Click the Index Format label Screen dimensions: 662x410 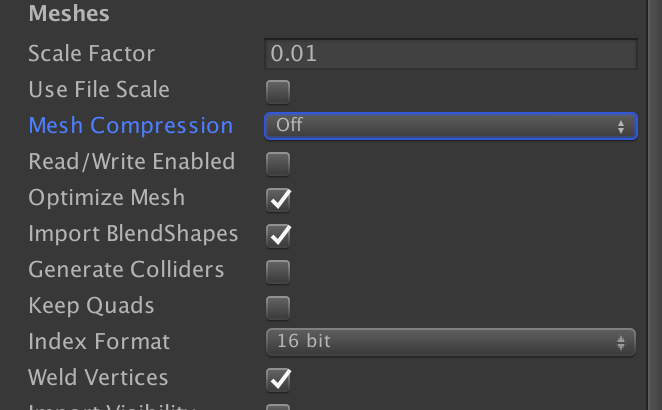pyautogui.click(x=99, y=342)
